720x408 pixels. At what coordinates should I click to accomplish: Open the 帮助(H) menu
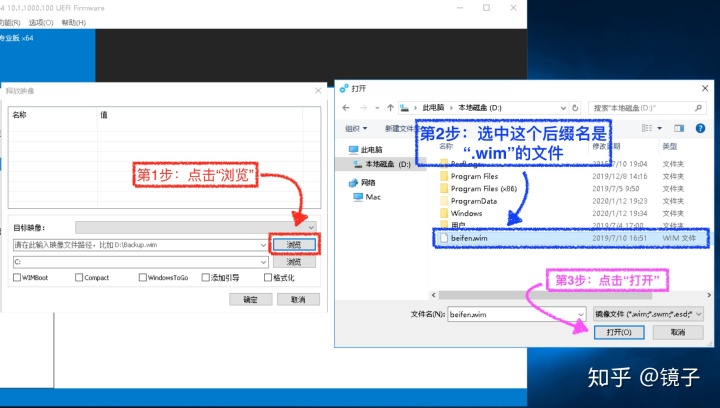click(73, 22)
